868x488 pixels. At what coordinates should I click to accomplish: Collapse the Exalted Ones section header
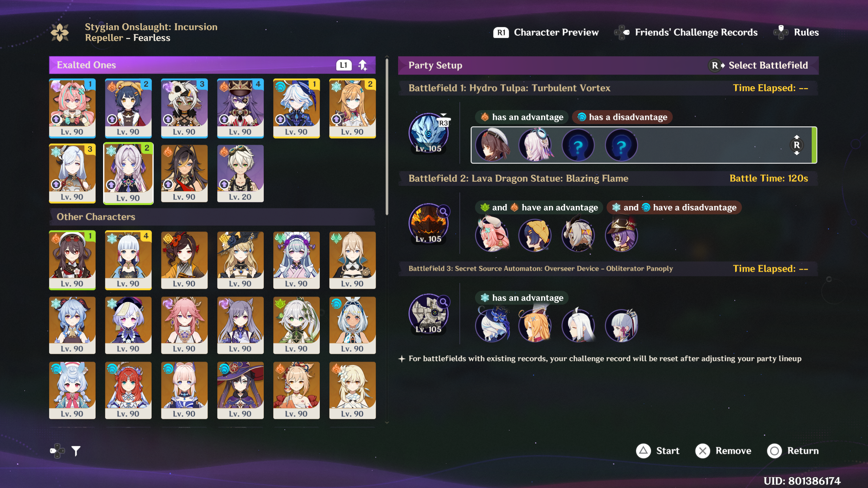pos(212,65)
